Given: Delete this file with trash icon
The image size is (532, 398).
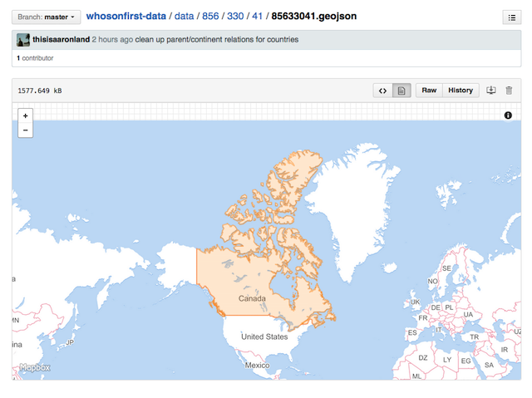Looking at the screenshot, I should coord(509,91).
